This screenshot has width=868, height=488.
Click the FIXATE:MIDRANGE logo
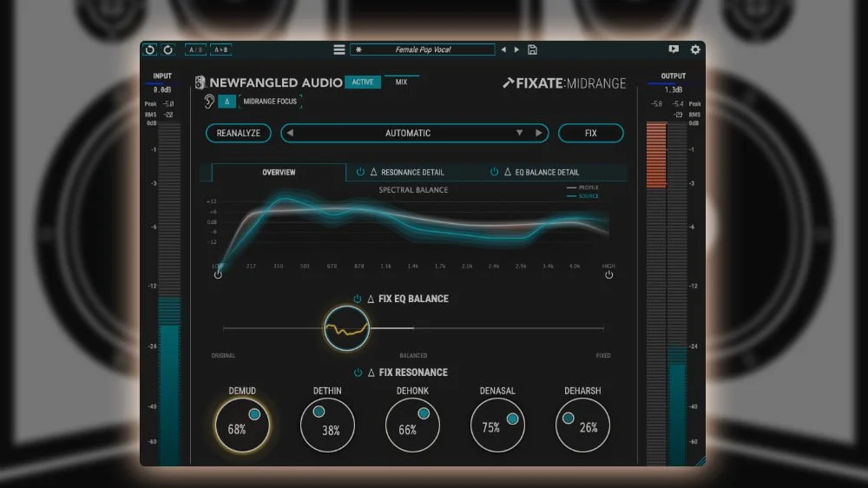564,83
